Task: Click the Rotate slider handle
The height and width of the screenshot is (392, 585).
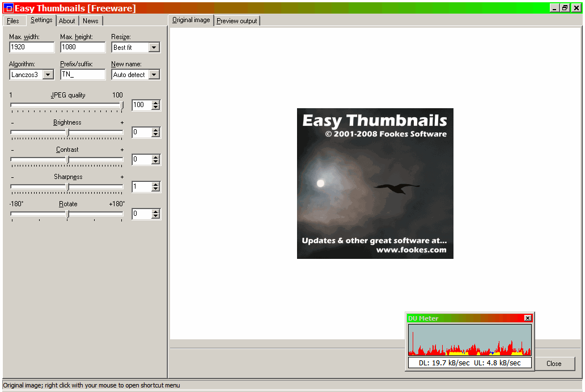Action: (x=67, y=215)
